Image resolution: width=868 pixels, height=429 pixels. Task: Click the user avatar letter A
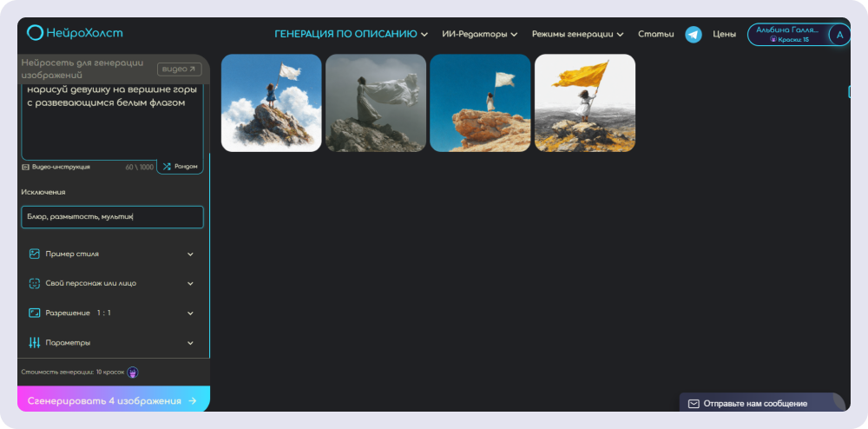click(838, 35)
